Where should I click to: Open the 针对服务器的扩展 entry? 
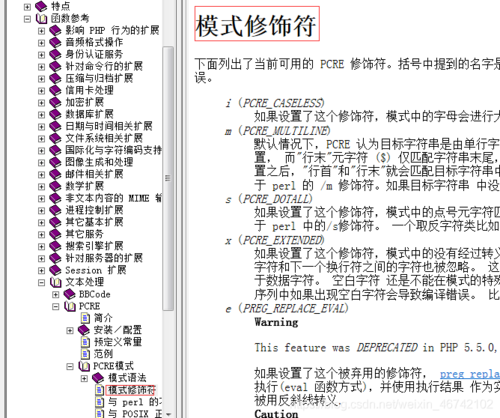pyautogui.click(x=104, y=258)
